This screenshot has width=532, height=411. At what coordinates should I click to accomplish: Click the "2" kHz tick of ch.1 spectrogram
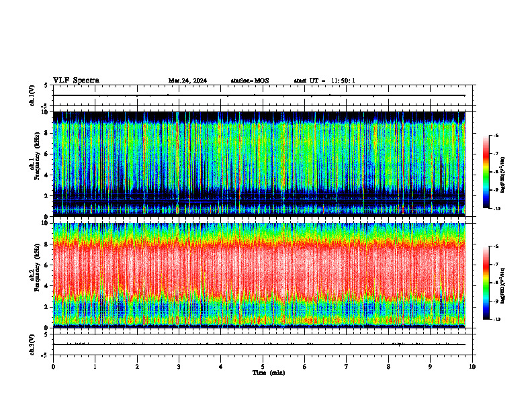tap(47, 195)
